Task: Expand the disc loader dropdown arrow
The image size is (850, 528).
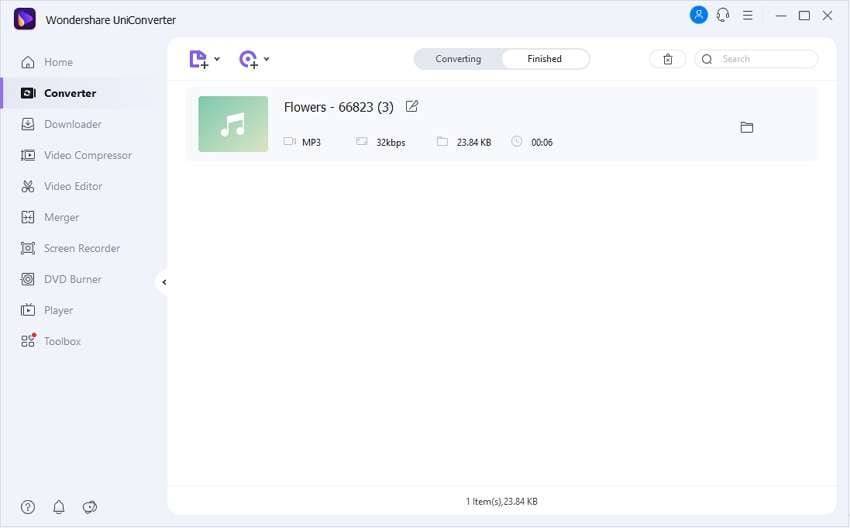Action: click(267, 59)
